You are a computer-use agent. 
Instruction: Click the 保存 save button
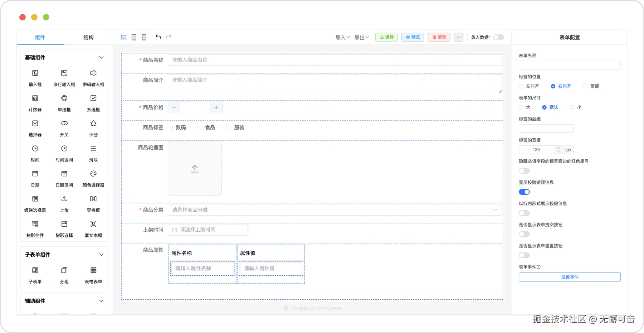tap(386, 37)
